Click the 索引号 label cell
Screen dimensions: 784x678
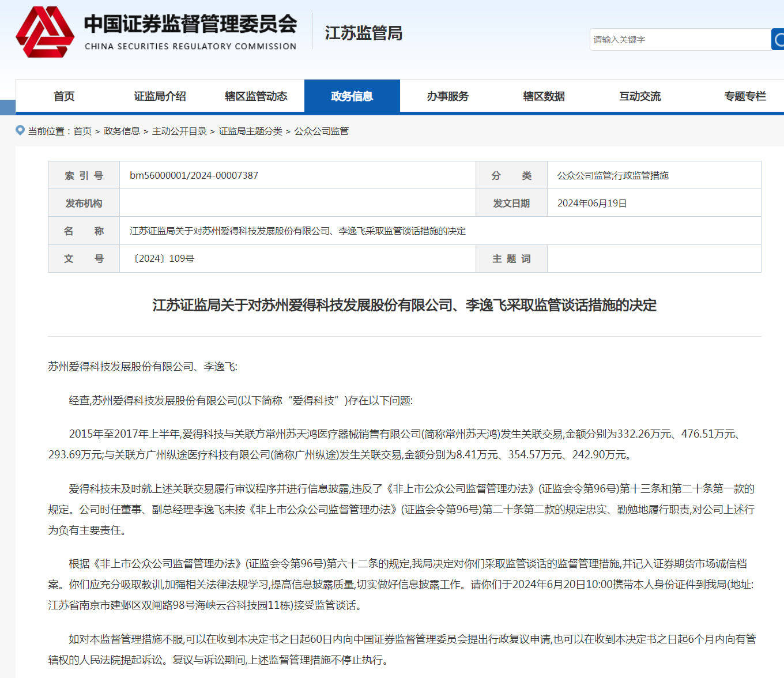click(x=84, y=175)
